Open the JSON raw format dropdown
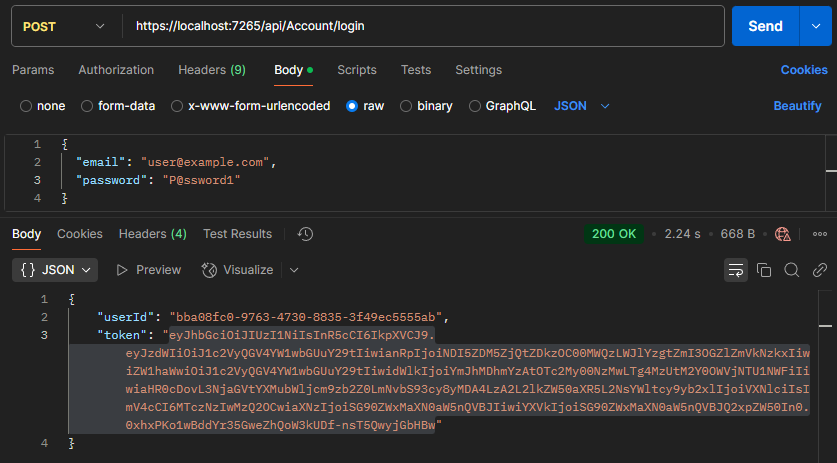Image resolution: width=837 pixels, height=463 pixels. coord(582,106)
